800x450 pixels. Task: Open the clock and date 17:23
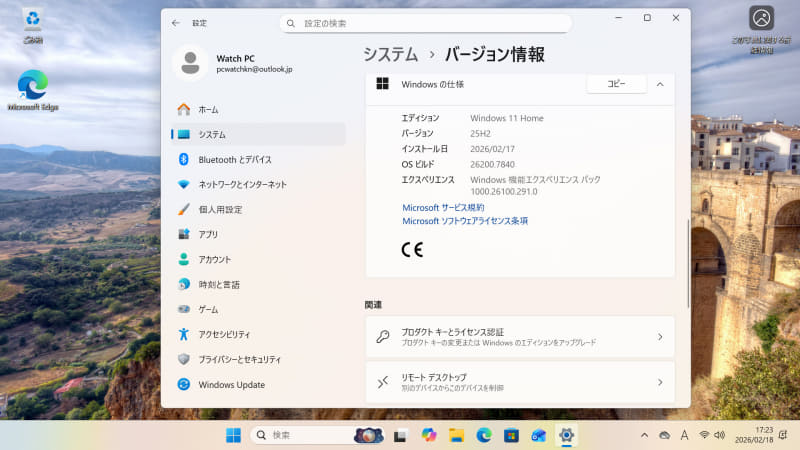click(x=754, y=435)
